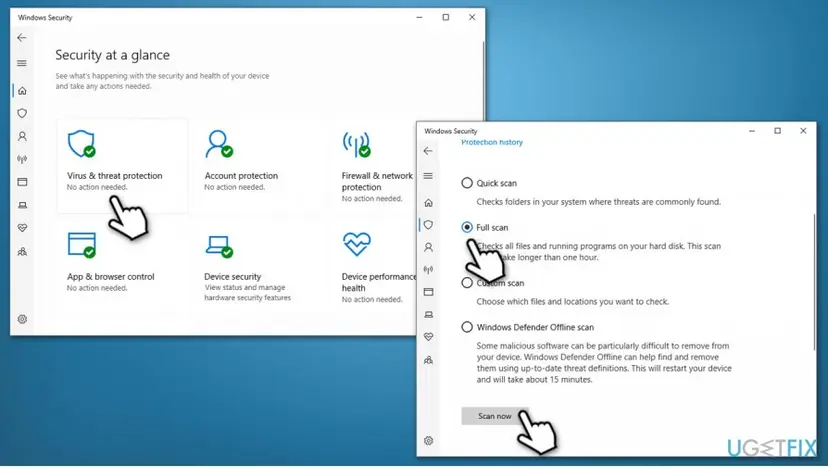Click 'Checks folders in your system' description
The height and width of the screenshot is (467, 828).
pyautogui.click(x=598, y=202)
